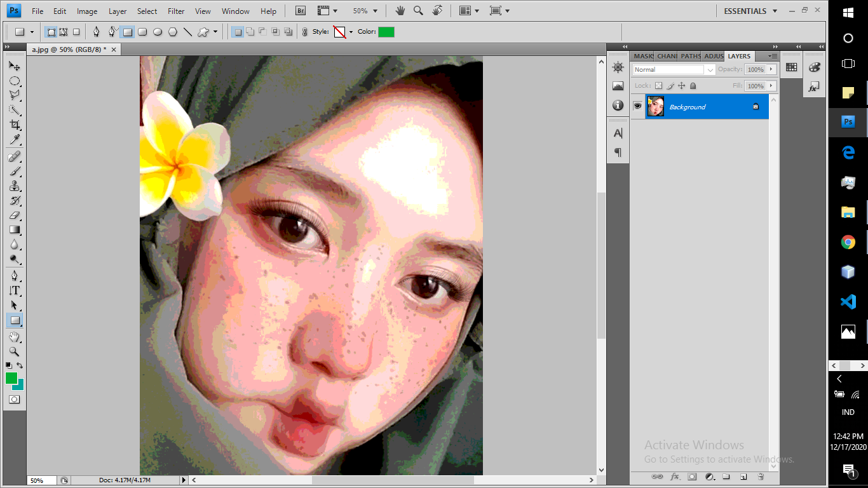
Task: Select the Move tool
Action: click(14, 65)
